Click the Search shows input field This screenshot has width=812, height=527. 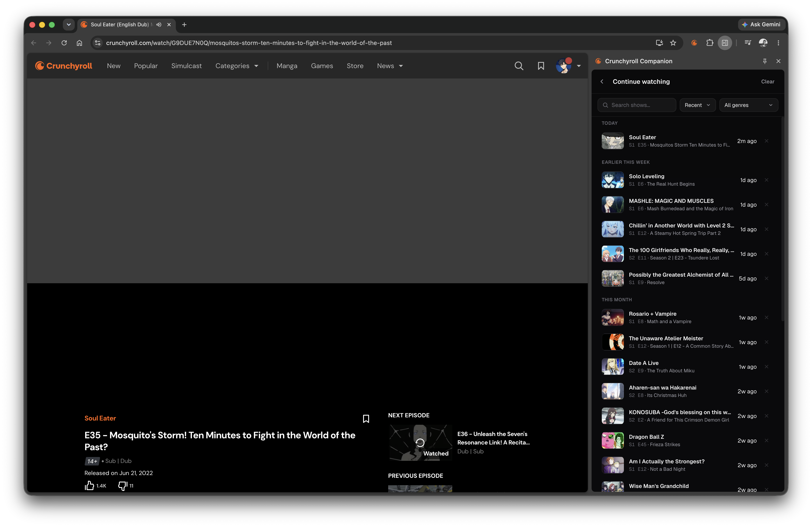pos(637,105)
